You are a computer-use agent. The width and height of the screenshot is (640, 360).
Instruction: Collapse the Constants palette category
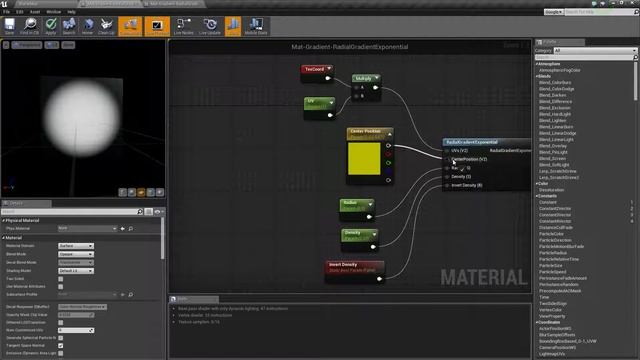tap(537, 196)
